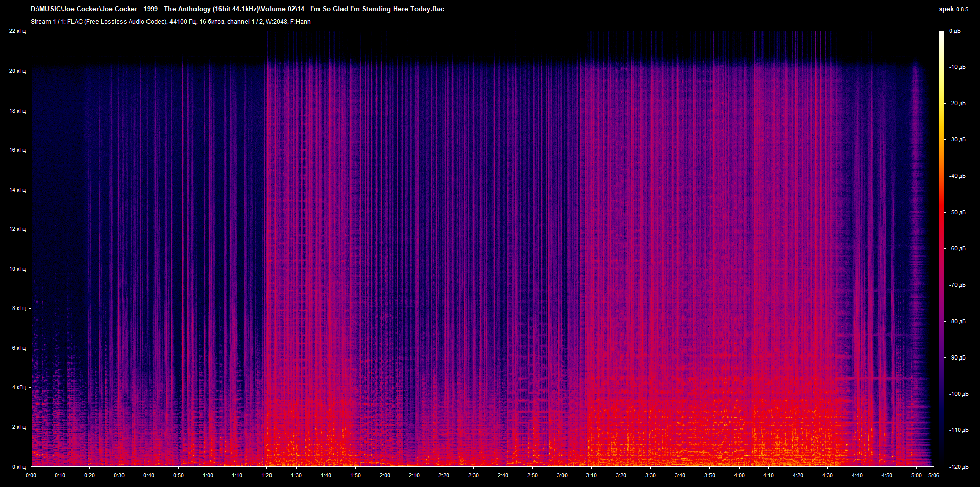Click the 4:20 time axis label
This screenshot has width=980, height=487.
coord(798,475)
